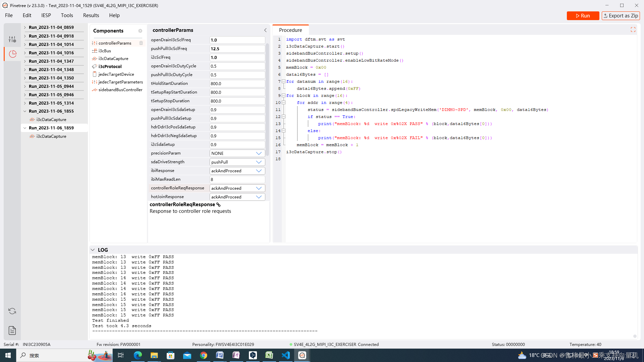Viewport: 644px width, 362px height.
Task: Edit the openDrainI3cSclFreq value field
Action: point(237,40)
